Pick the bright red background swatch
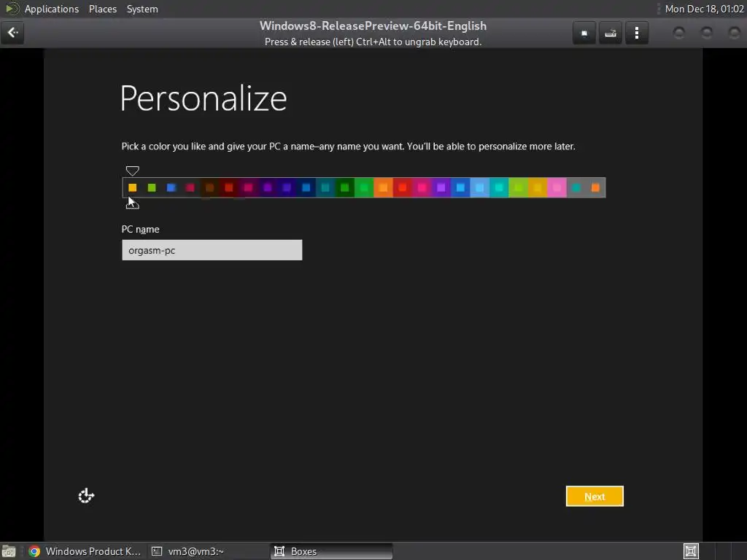The width and height of the screenshot is (747, 560). pos(403,187)
